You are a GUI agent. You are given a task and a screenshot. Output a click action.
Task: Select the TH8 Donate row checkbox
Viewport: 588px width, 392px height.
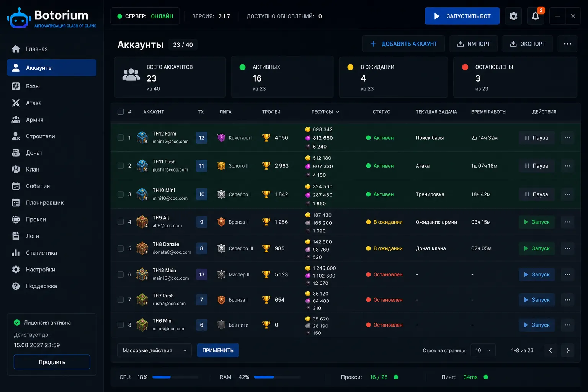coord(121,248)
